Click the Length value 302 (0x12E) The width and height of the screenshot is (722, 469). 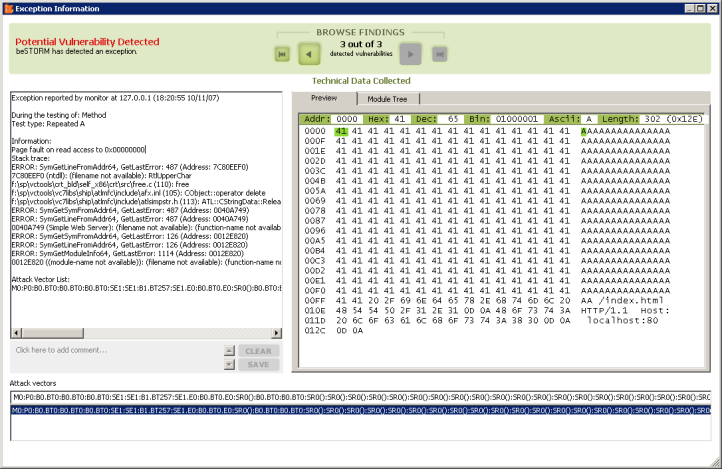pyautogui.click(x=673, y=119)
